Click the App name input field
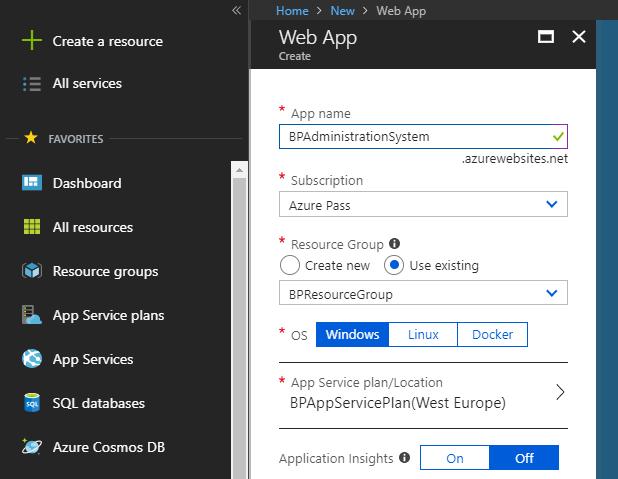 tap(423, 137)
